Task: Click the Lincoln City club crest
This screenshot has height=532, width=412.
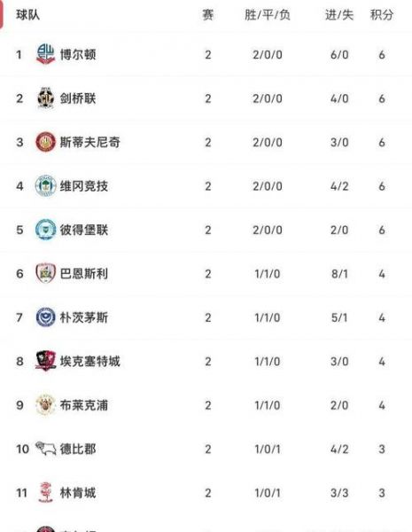Action: [x=45, y=492]
